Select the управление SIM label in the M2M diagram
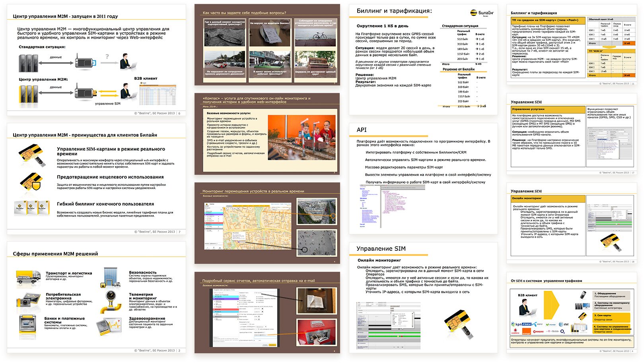The height and width of the screenshot is (364, 644). tap(107, 104)
